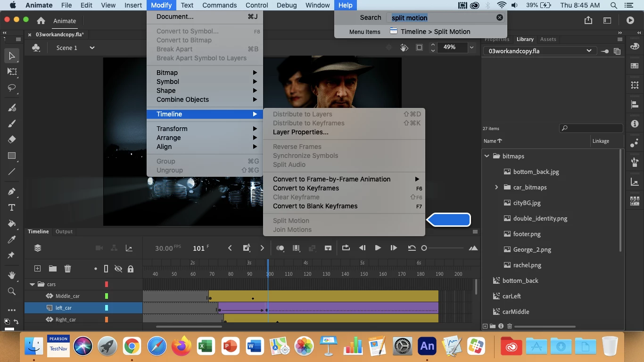This screenshot has height=362, width=644.
Task: Open the Convert to Frame-by-Frame Animation submenu
Action: [x=344, y=179]
